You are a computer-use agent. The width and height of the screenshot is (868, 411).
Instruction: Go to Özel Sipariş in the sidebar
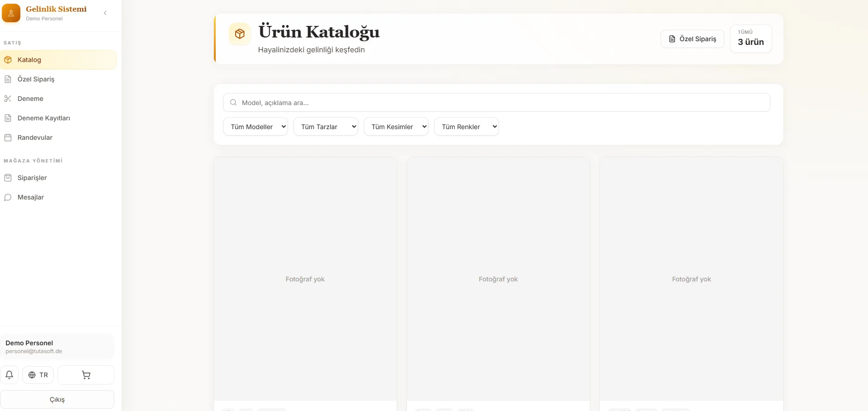[58, 79]
